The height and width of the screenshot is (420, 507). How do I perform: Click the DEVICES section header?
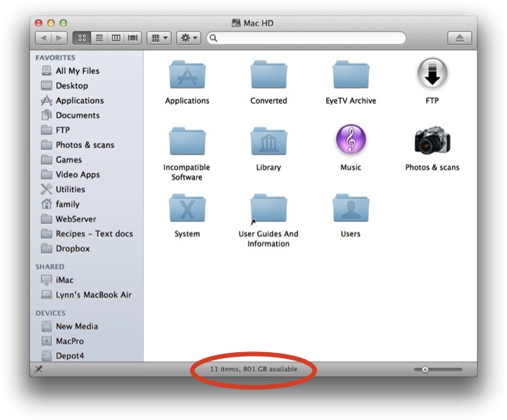pyautogui.click(x=50, y=313)
